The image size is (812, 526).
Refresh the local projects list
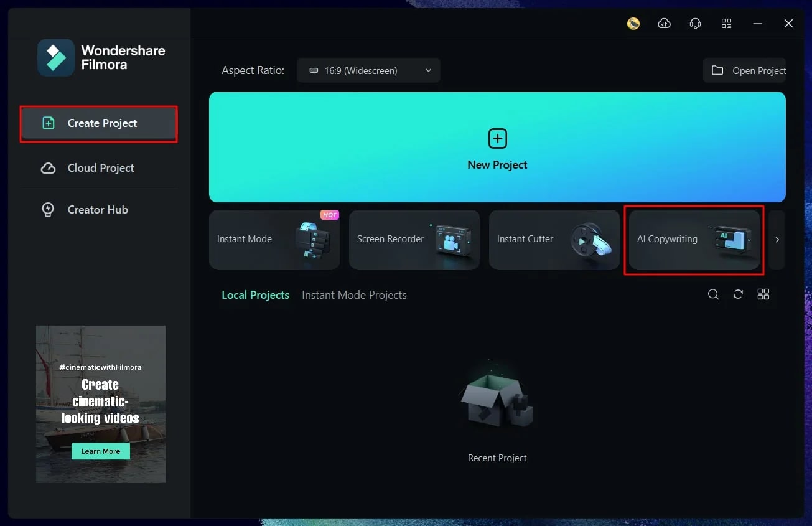pyautogui.click(x=738, y=294)
